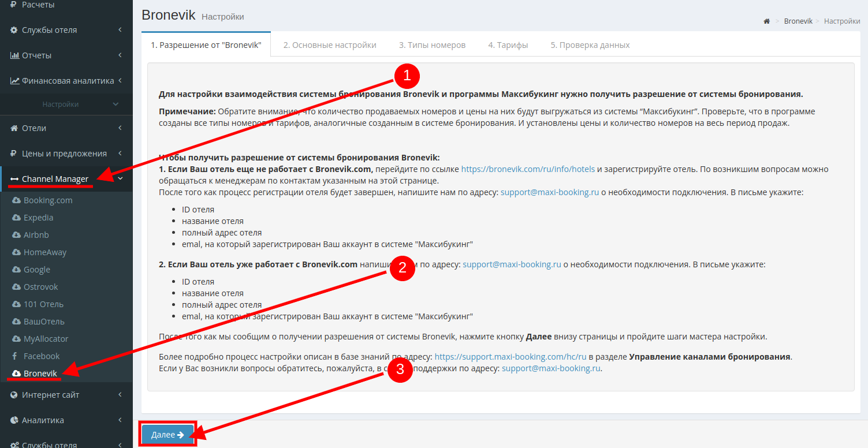The height and width of the screenshot is (448, 868).
Task: Click the cloud icon beside ВашОтель
Action: pyautogui.click(x=16, y=322)
